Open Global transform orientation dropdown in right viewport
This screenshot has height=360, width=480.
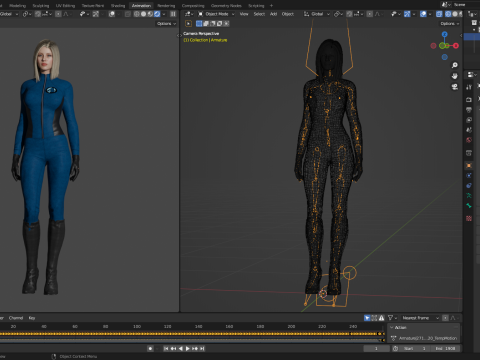click(317, 14)
